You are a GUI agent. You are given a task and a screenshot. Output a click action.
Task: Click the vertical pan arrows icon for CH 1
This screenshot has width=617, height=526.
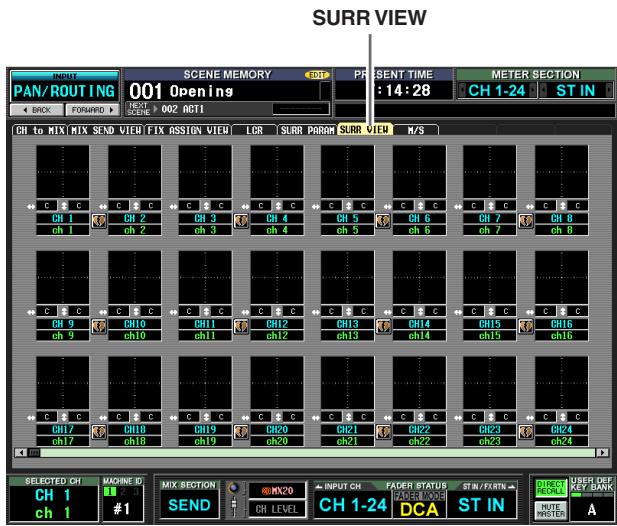pyautogui.click(x=63, y=206)
